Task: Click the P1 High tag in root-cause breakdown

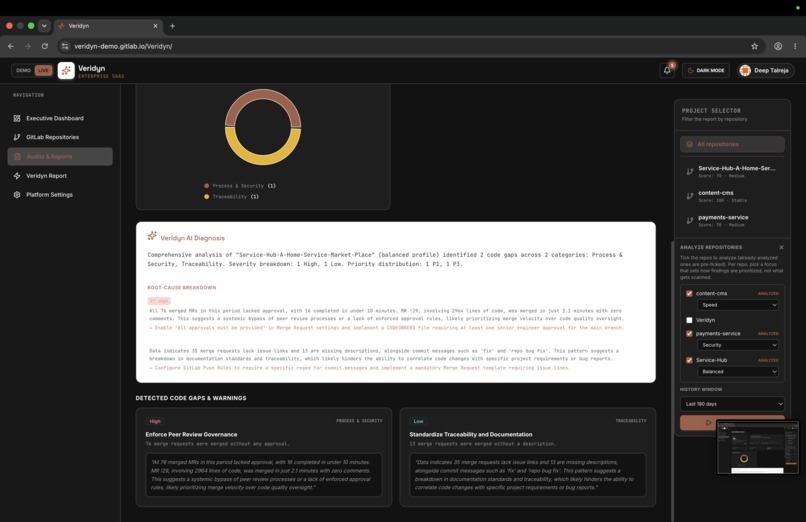Action: (x=159, y=301)
